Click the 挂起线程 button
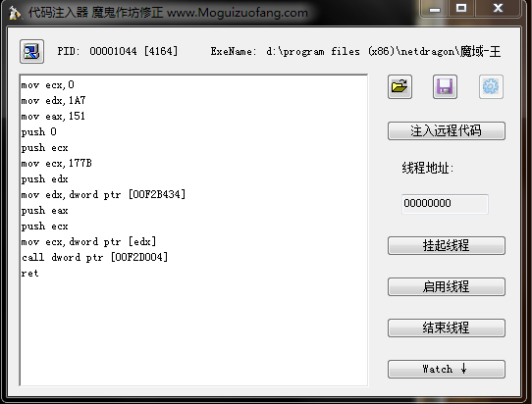 [447, 245]
